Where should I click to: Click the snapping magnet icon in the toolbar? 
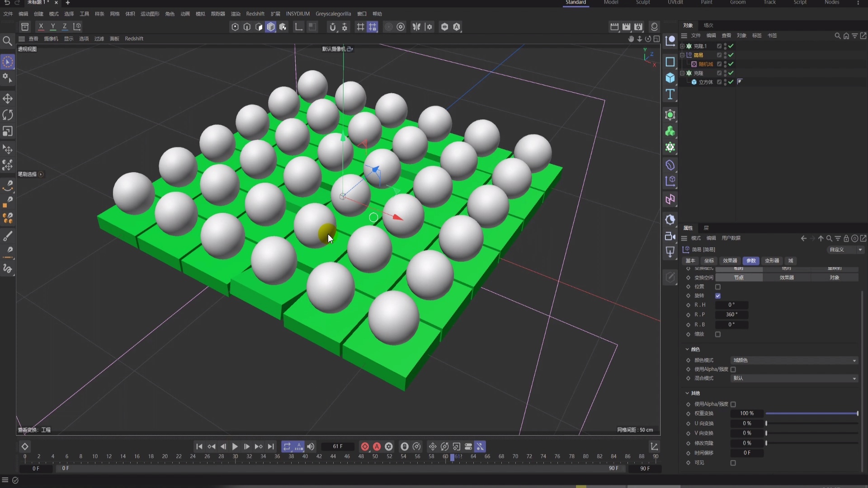coord(332,27)
